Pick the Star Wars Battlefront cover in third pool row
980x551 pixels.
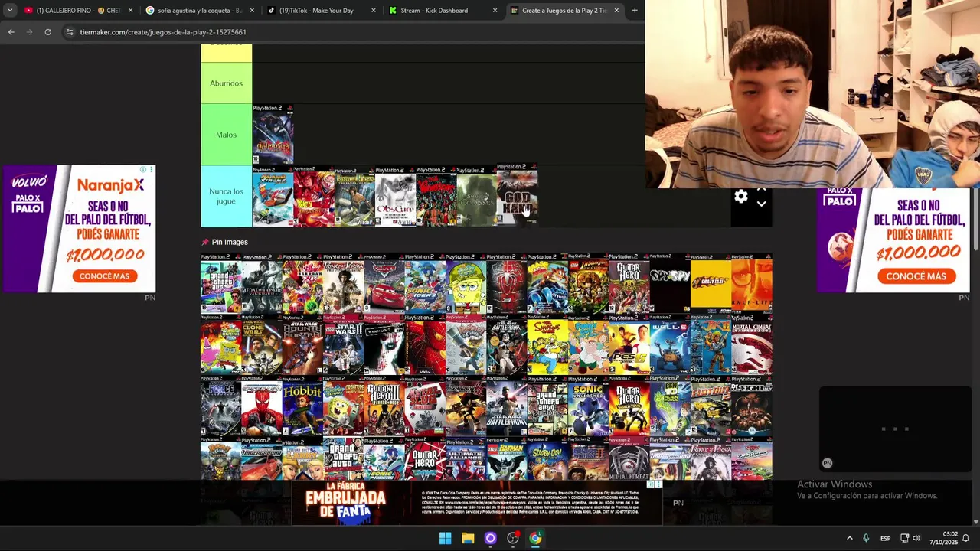pyautogui.click(x=507, y=406)
